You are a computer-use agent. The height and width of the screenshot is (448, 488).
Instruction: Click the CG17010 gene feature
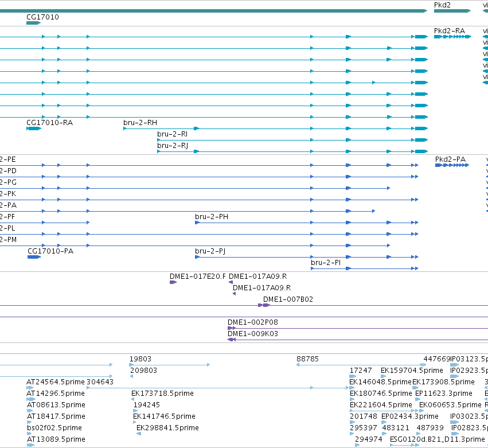pos(34,23)
